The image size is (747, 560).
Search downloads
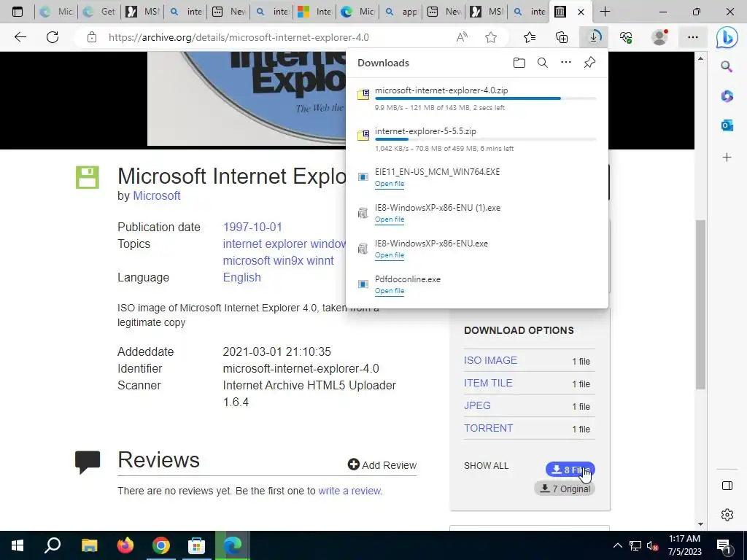coord(543,63)
